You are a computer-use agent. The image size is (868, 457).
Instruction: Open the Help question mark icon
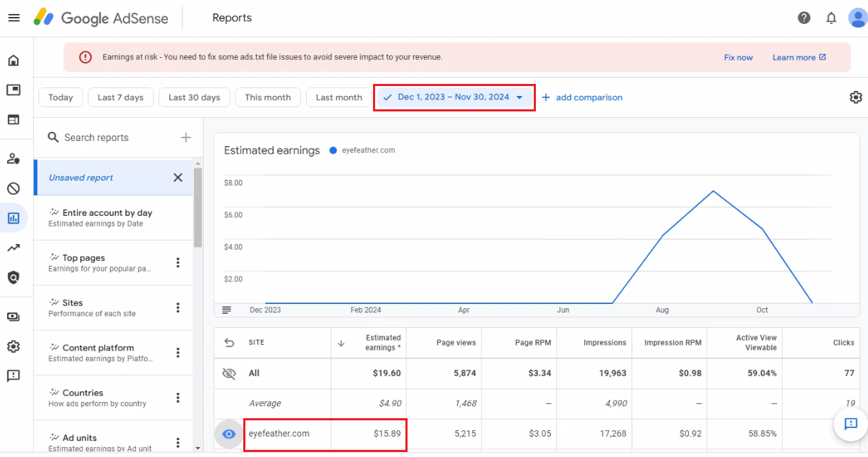[804, 18]
